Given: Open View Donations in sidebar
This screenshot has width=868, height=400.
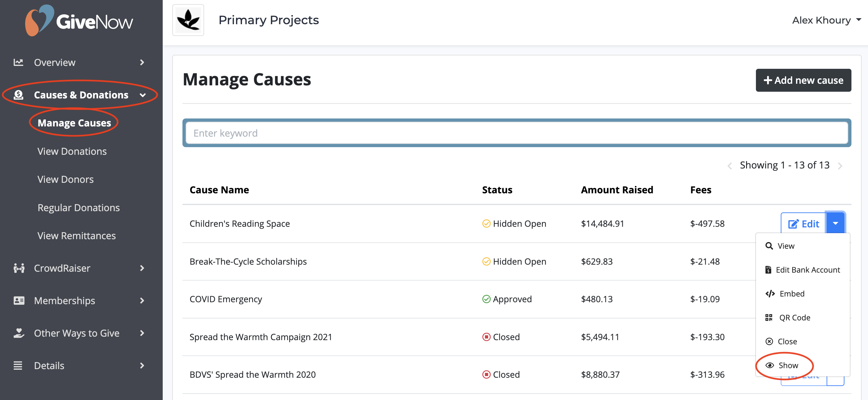Looking at the screenshot, I should (x=72, y=151).
